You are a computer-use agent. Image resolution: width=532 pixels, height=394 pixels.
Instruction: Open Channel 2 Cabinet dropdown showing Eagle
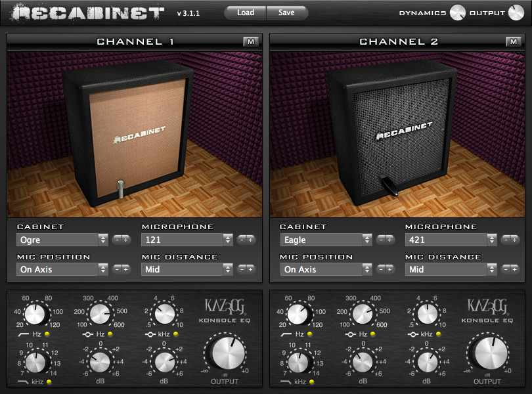pos(326,240)
